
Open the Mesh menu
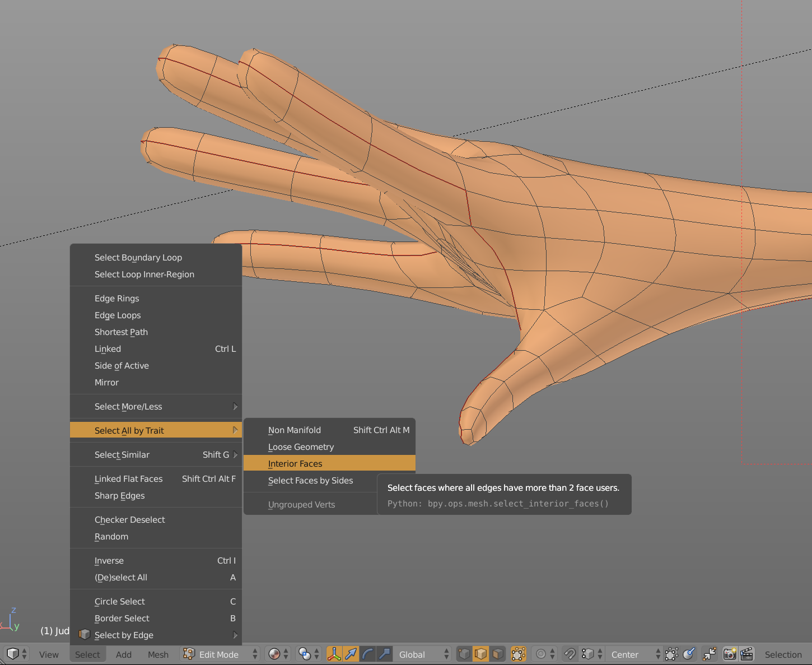(158, 654)
